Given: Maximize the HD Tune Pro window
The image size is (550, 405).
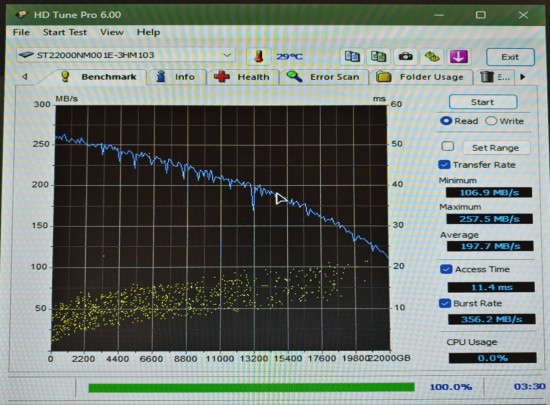Looking at the screenshot, I should (x=481, y=15).
